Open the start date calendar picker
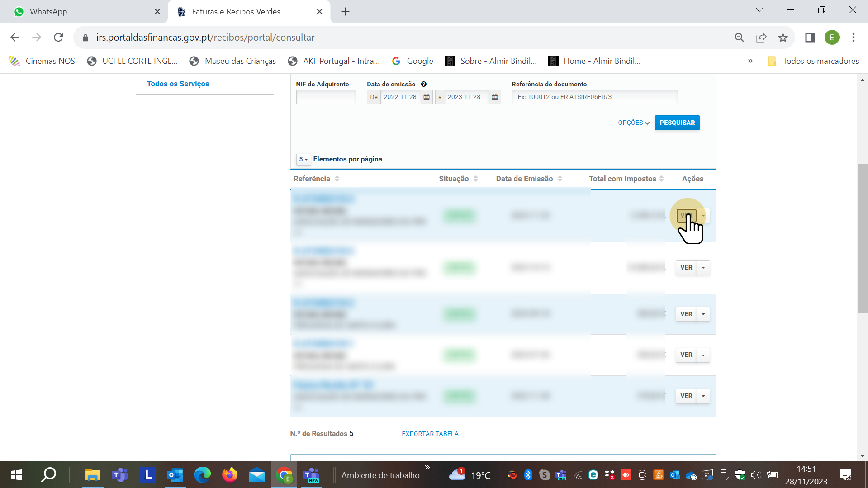 tap(426, 97)
